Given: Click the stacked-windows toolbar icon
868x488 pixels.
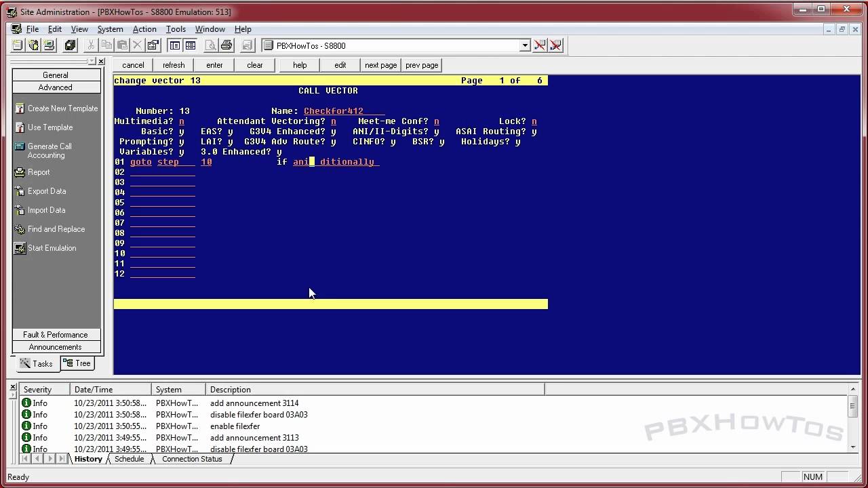Looking at the screenshot, I should click(70, 45).
